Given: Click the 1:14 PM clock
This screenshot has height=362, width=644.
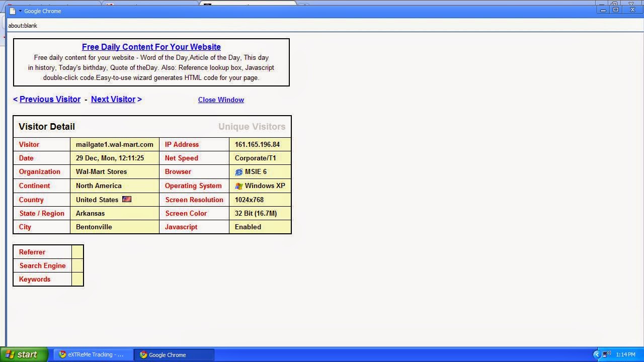Looking at the screenshot, I should (625, 354).
